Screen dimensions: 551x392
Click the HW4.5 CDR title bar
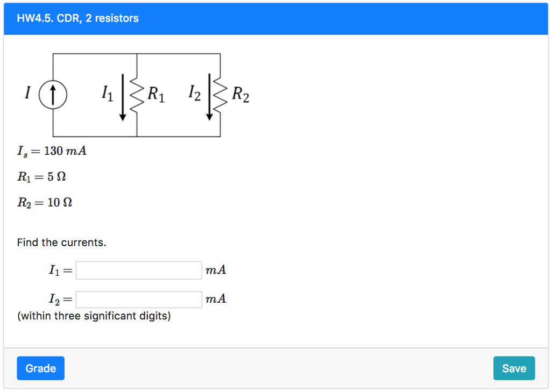[x=77, y=18]
